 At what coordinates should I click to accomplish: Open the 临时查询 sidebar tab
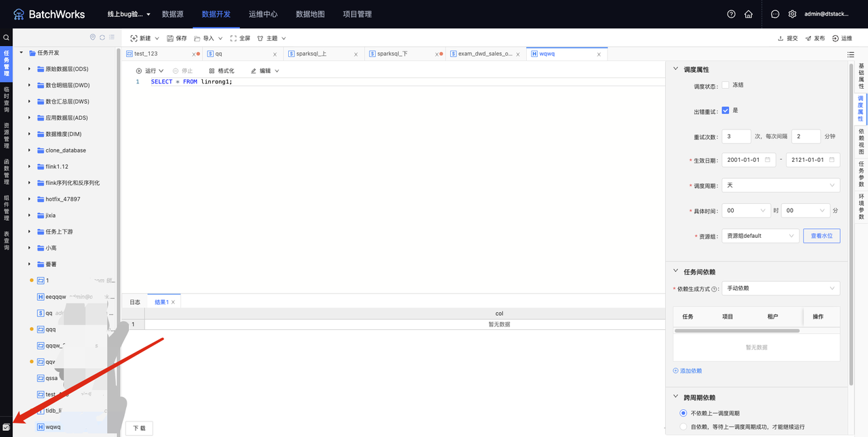coord(6,99)
